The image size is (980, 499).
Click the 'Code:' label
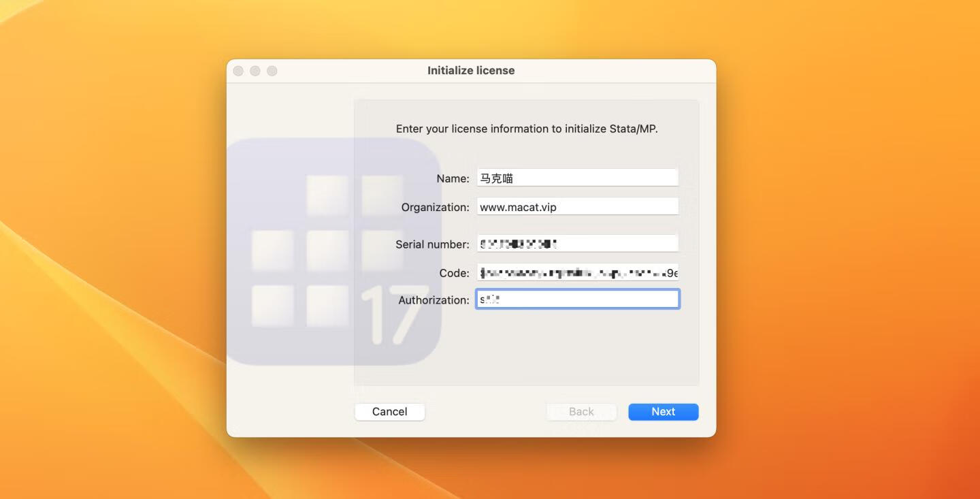pyautogui.click(x=454, y=273)
